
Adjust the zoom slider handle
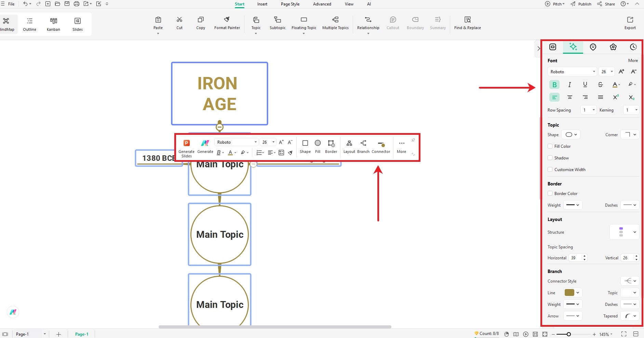(568, 334)
